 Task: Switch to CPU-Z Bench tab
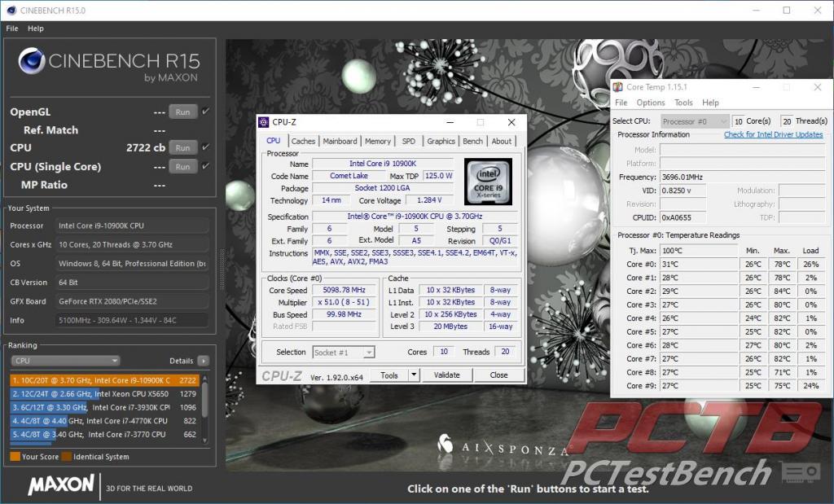tap(473, 141)
